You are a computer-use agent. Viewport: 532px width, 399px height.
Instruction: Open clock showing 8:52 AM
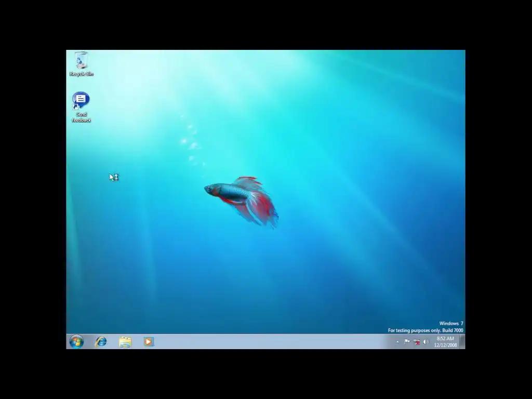click(x=445, y=342)
